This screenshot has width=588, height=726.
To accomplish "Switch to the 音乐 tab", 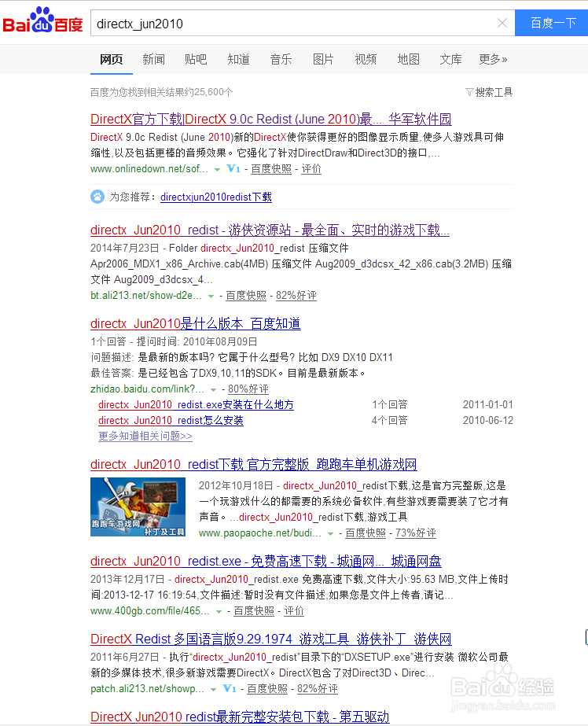I will coord(281,59).
